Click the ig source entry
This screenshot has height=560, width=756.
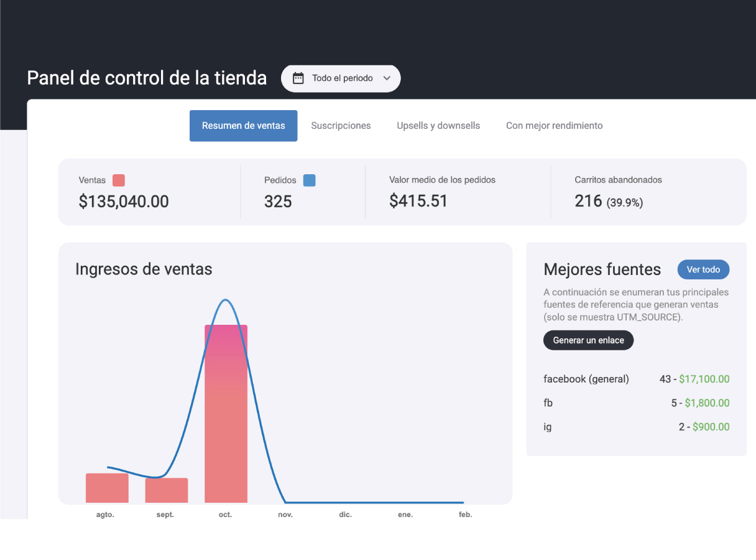[x=636, y=427]
